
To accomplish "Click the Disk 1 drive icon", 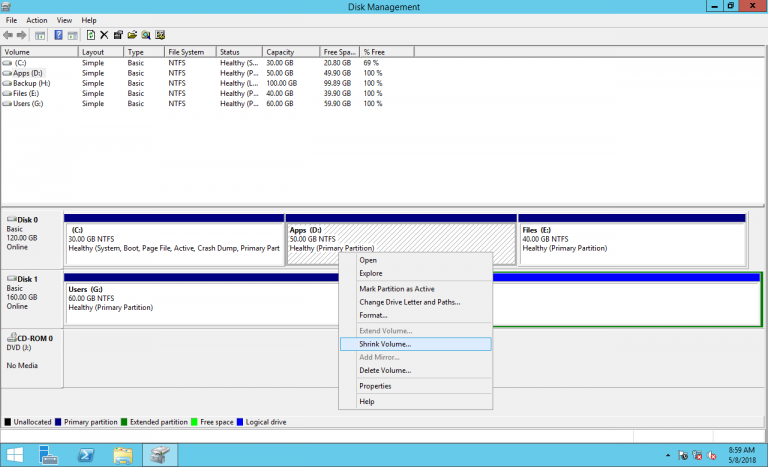I will point(12,278).
